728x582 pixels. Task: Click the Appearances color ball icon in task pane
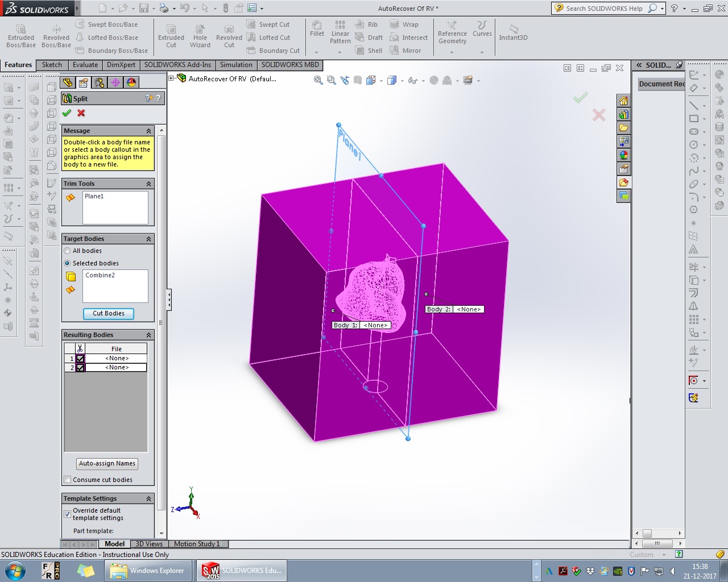(x=624, y=155)
